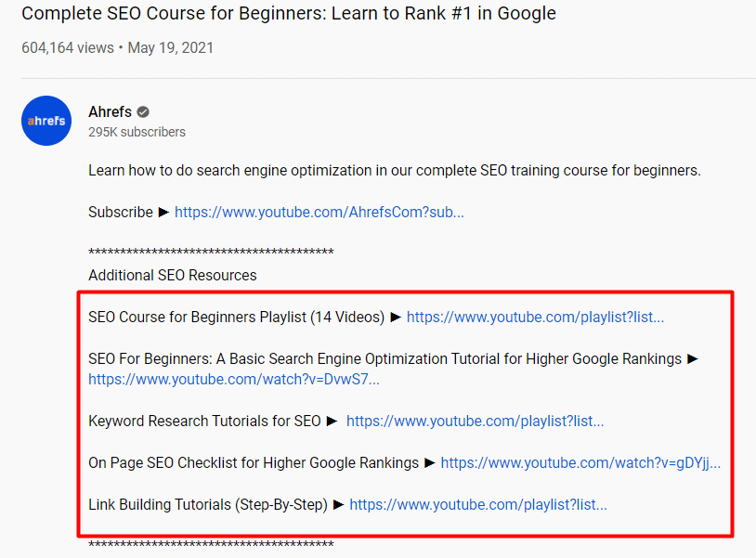Click the SEO For Beginners: A Basic Search Engine text
The image size is (756, 558).
click(x=385, y=359)
